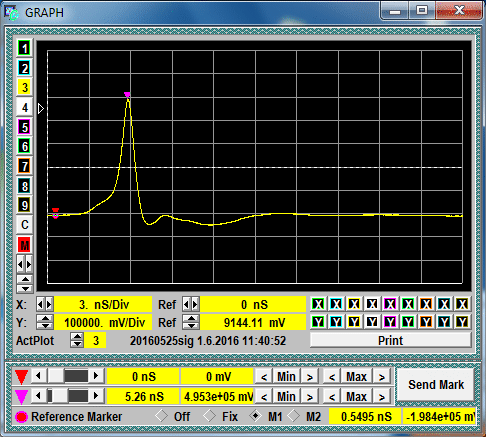Step the X Ref value with its arrows
Viewport: 486px width, 437px height.
tap(191, 304)
